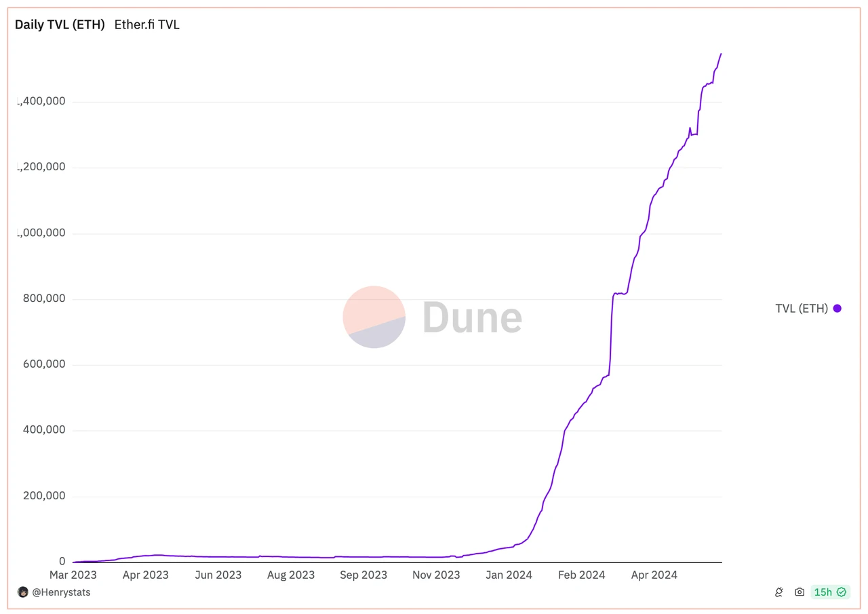Click the Mar 2023 x-axis label

[73, 575]
